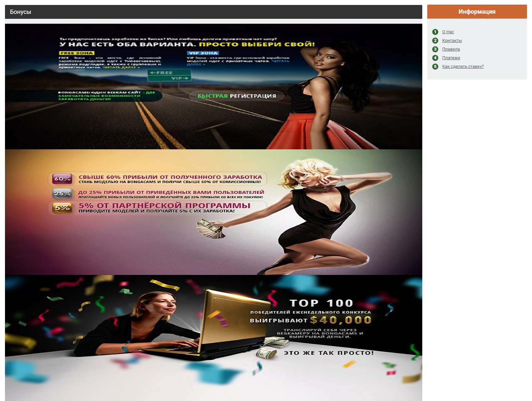This screenshot has width=532, height=401.
Task: Open the Правила link
Action: point(451,50)
